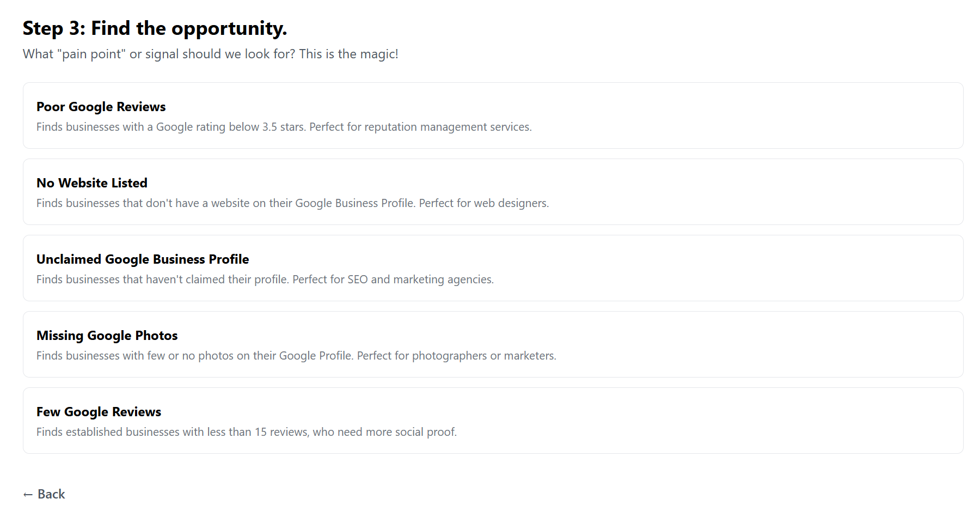This screenshot has width=980, height=529.
Task: Click the "pain point" subtitle question text
Action: point(210,54)
